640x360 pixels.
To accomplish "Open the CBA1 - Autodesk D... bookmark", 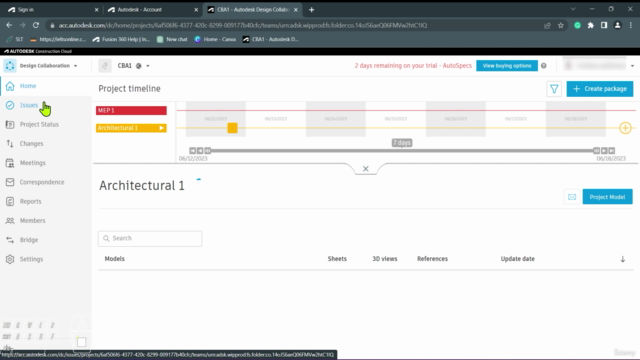I will point(271,39).
